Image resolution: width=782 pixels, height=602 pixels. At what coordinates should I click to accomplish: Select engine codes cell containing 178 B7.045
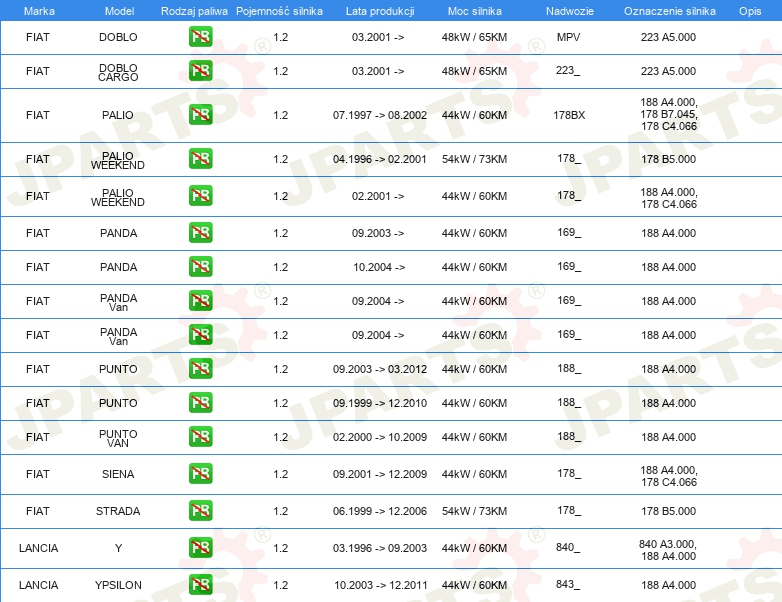[669, 114]
